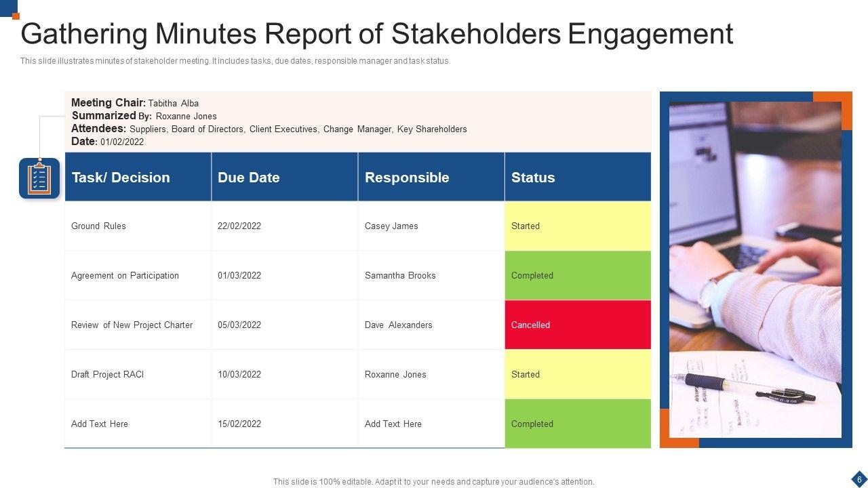Click green Completed status for Agreement on Participation
868x488 pixels.
click(578, 276)
